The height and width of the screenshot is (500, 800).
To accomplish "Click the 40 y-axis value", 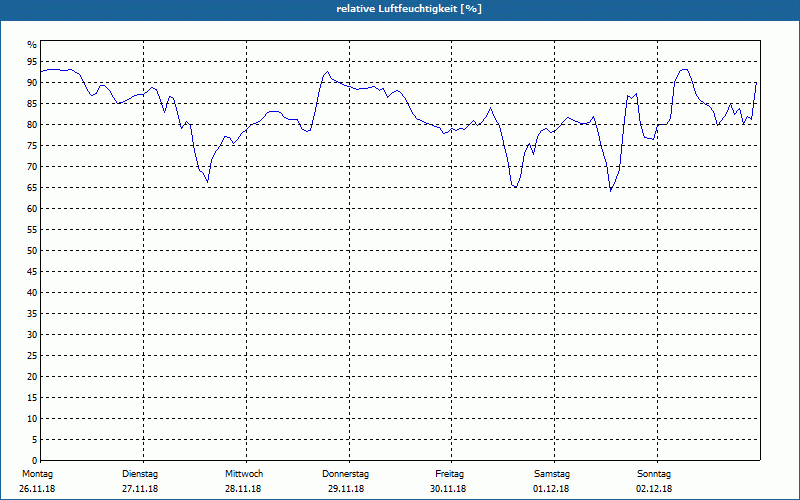I will pos(32,293).
